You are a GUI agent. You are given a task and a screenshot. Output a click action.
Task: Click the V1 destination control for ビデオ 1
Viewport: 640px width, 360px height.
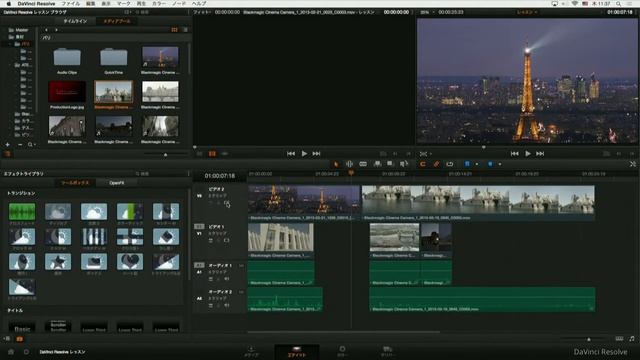coord(199,226)
